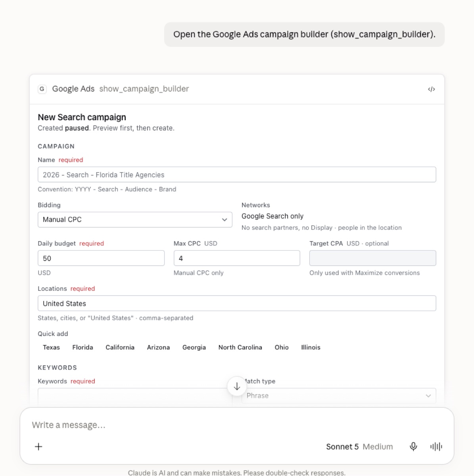Screen dimensions: 474x476
Task: Quick add Georgia location
Action: pyautogui.click(x=194, y=347)
